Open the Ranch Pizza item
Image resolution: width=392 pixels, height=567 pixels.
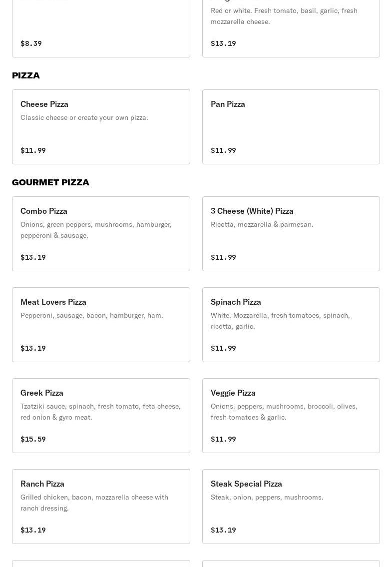101,507
